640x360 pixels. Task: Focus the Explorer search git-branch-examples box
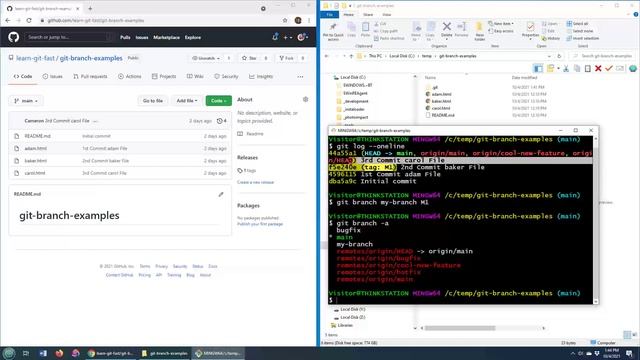click(x=603, y=56)
